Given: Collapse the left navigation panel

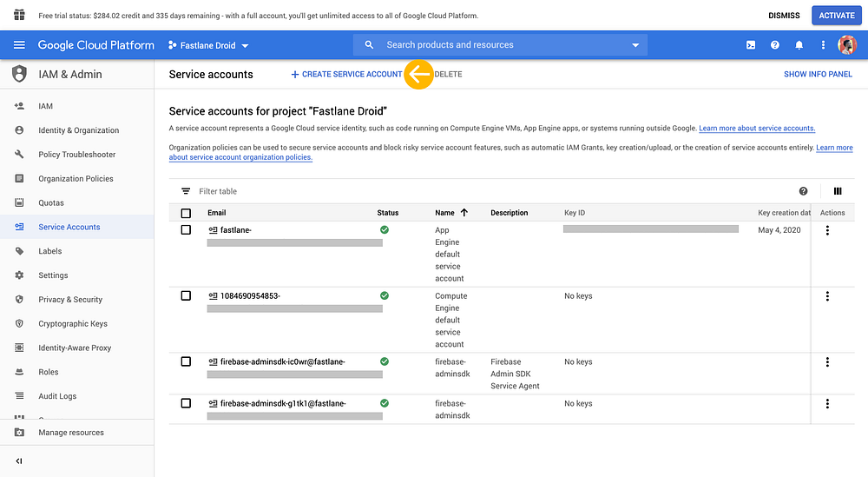Looking at the screenshot, I should (x=19, y=461).
